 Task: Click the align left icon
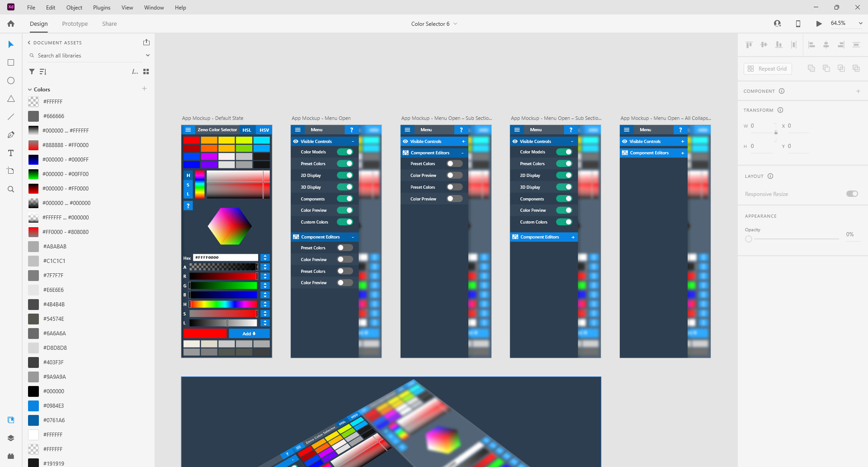tap(811, 44)
